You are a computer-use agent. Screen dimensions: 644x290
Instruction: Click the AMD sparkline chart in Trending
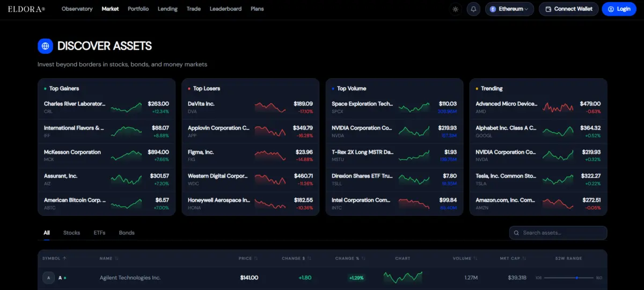pos(558,107)
